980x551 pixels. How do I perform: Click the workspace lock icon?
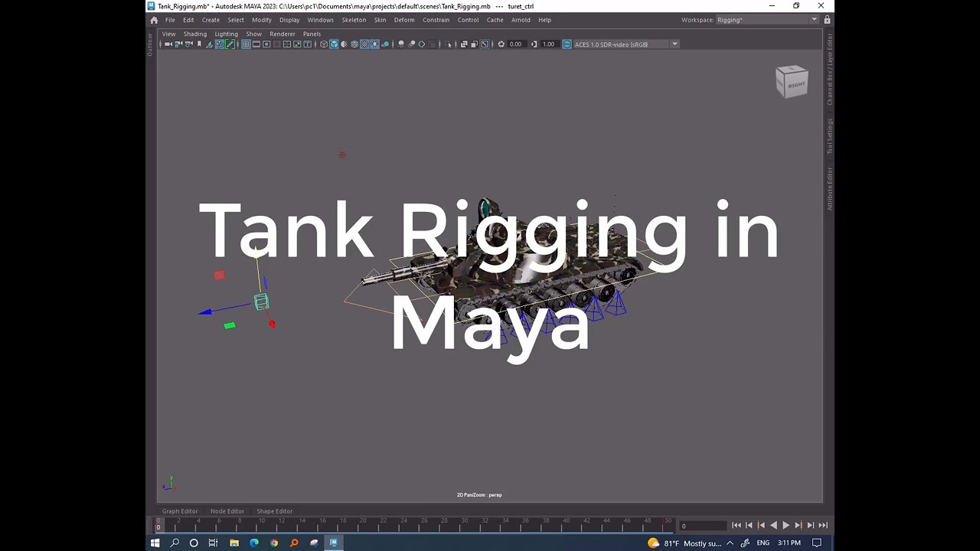point(827,20)
